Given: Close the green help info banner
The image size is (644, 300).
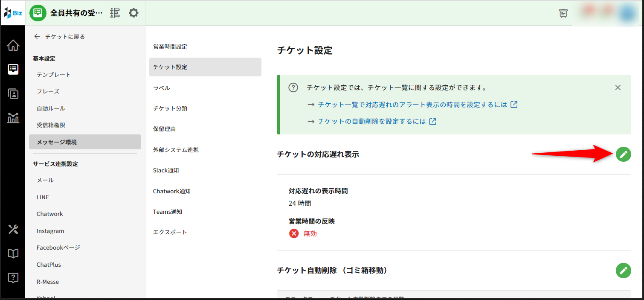Looking at the screenshot, I should [618, 87].
